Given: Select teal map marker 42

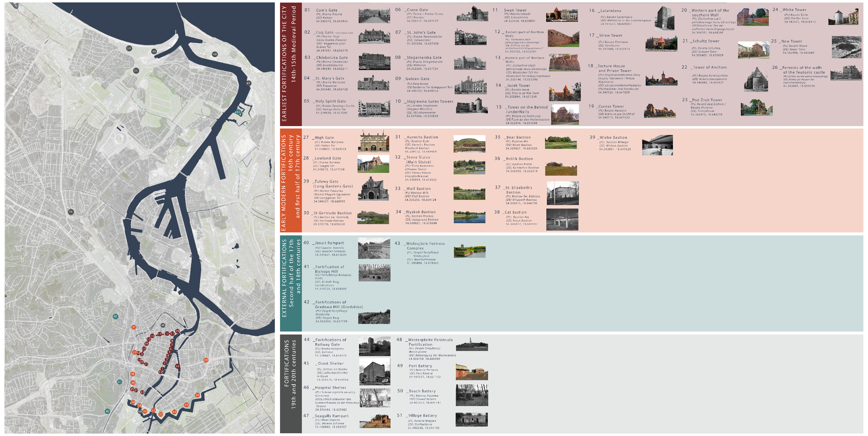Looking at the screenshot, I should point(115,317).
